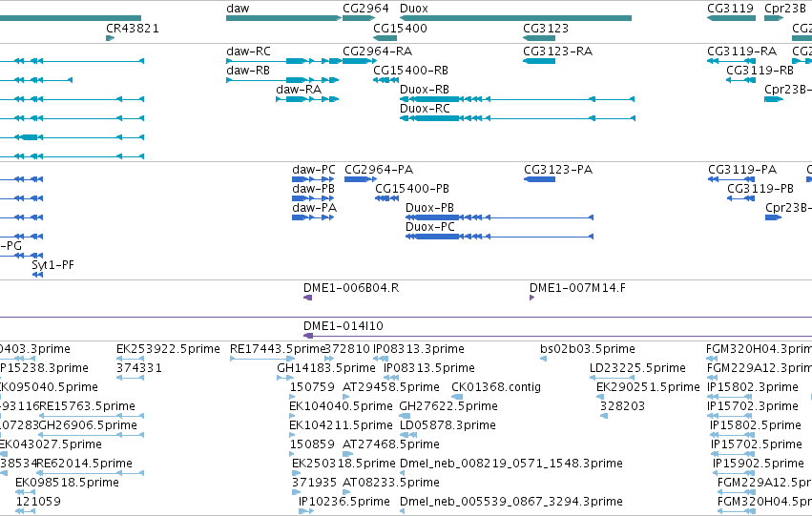Select the GH14183.5prime EST
812x516 pixels.
[285, 378]
